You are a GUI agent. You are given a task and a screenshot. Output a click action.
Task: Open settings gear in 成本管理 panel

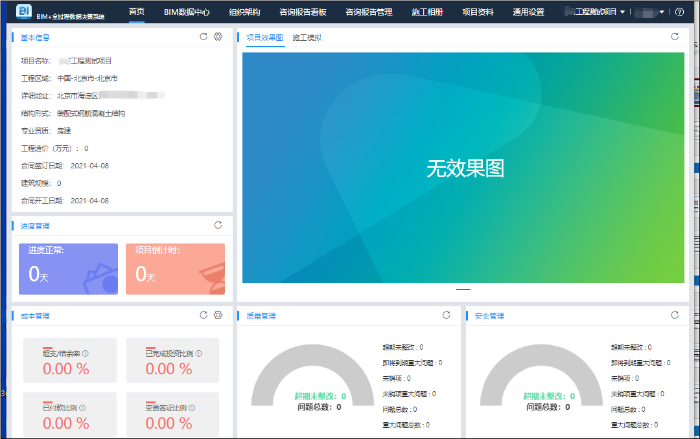pyautogui.click(x=218, y=315)
